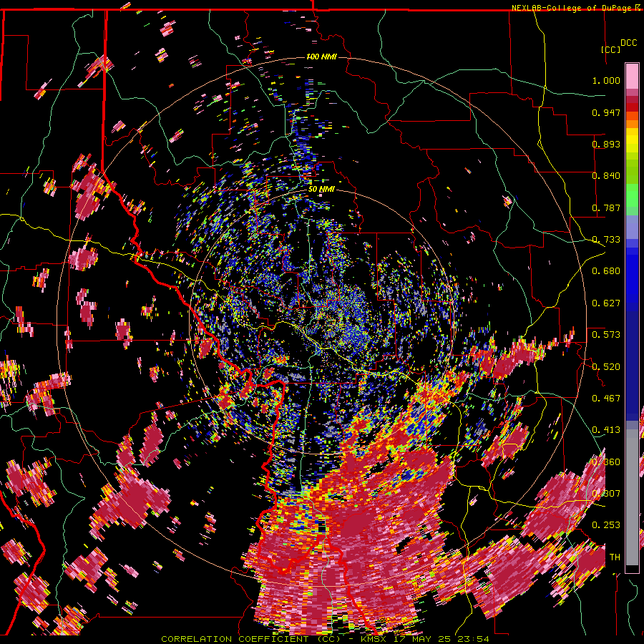Click the 0.573 scale value
This screenshot has height=644, width=644.
tap(606, 335)
